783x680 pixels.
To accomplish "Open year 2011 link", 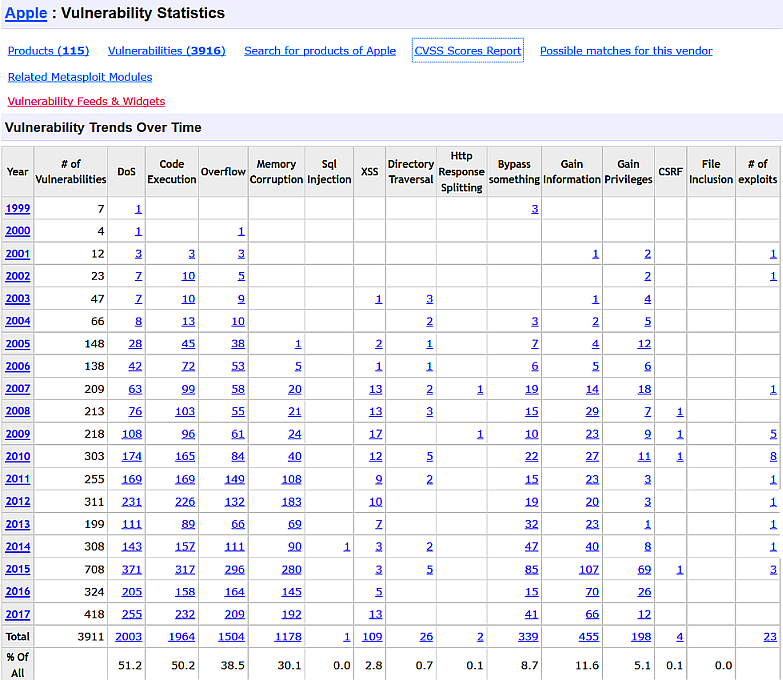I will 18,479.
